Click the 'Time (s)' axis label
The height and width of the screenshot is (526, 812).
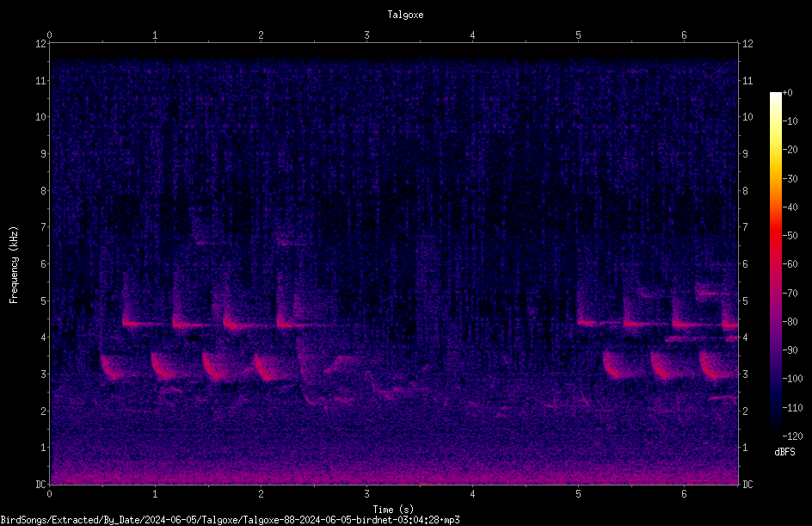coord(393,510)
